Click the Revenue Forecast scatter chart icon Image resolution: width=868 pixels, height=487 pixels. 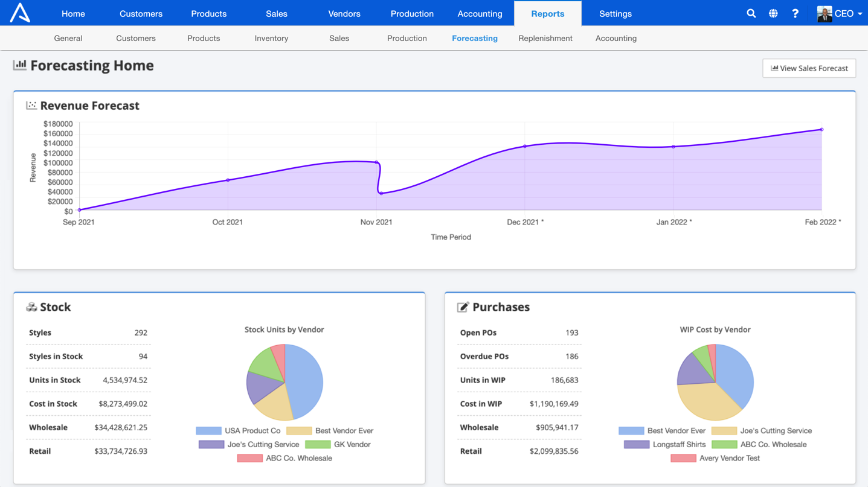click(x=31, y=106)
